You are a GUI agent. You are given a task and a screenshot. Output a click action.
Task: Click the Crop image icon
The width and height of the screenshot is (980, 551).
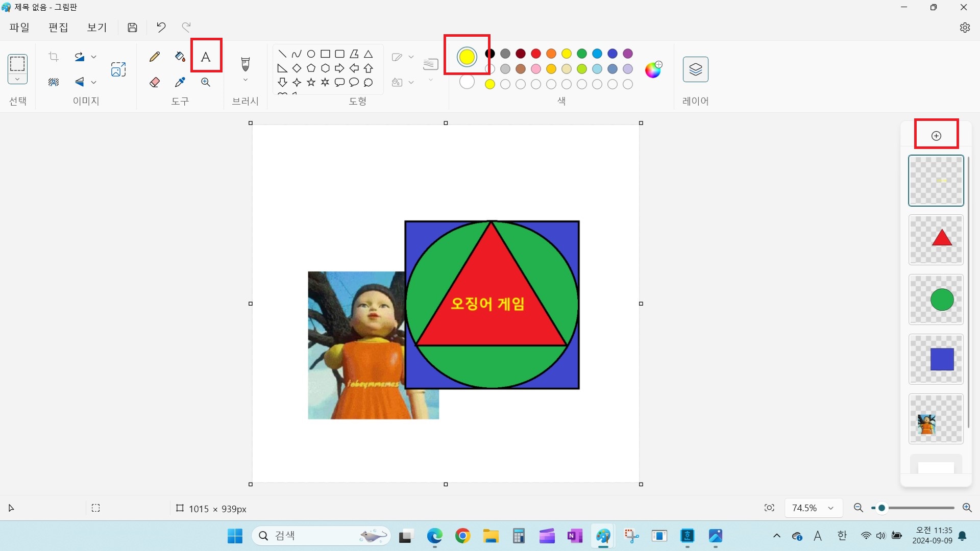[54, 57]
